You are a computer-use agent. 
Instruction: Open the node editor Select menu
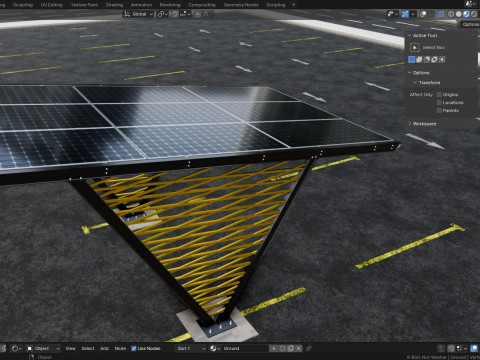[88, 348]
